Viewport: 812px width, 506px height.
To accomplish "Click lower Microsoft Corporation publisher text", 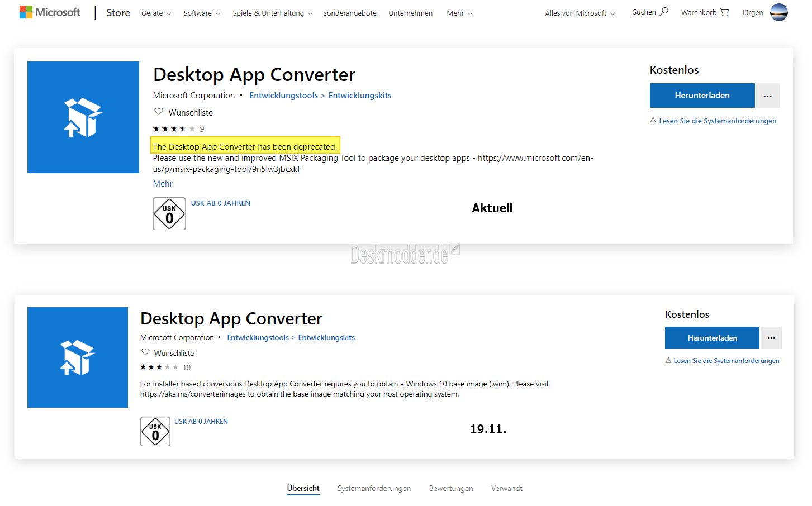I will click(177, 337).
